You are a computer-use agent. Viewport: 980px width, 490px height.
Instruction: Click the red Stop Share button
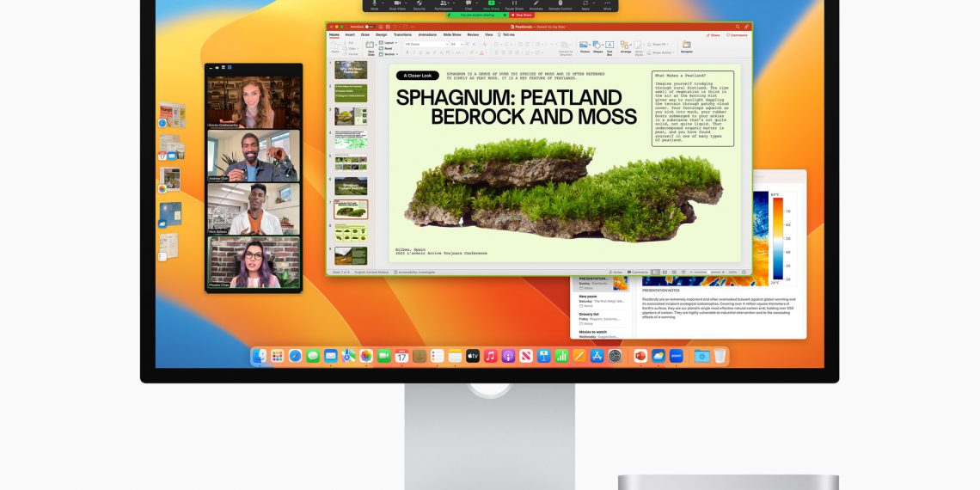pos(522,15)
